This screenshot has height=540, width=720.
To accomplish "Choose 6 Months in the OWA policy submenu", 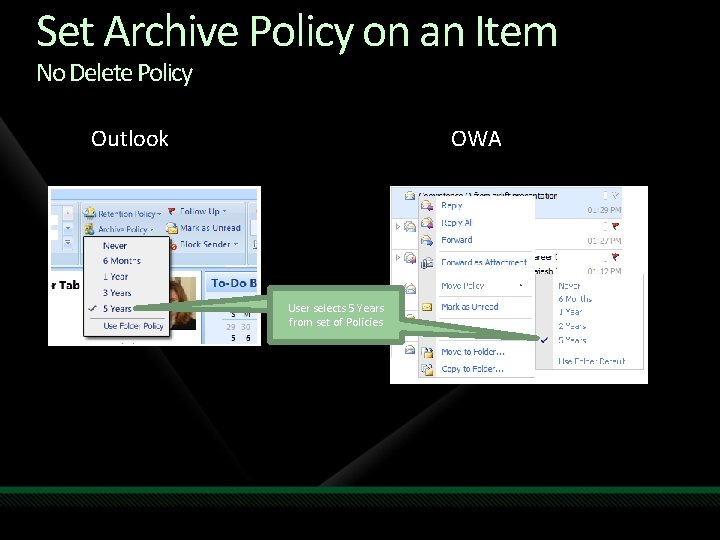I will click(x=575, y=299).
